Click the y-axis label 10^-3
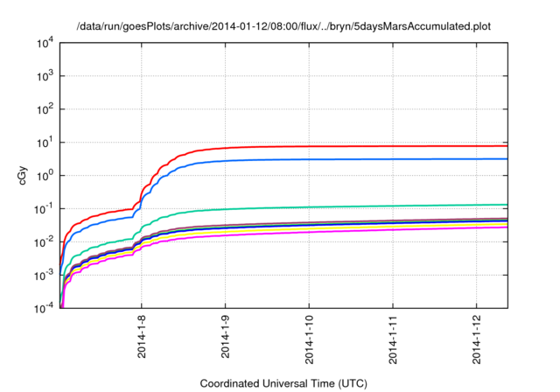This screenshot has width=560, height=392. (x=45, y=276)
